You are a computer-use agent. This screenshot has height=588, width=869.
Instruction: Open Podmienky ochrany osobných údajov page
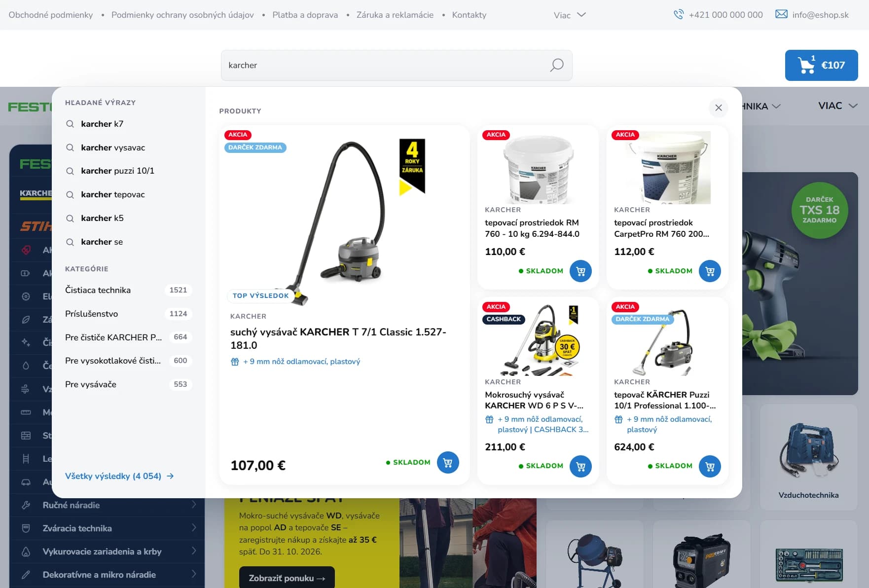tap(182, 15)
